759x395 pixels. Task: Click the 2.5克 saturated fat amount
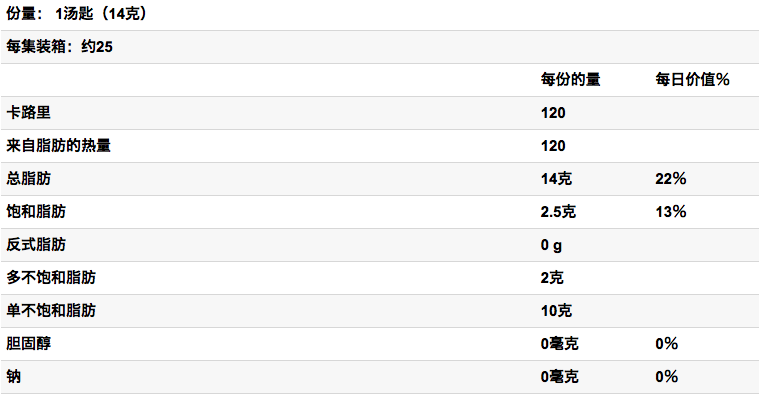(558, 212)
